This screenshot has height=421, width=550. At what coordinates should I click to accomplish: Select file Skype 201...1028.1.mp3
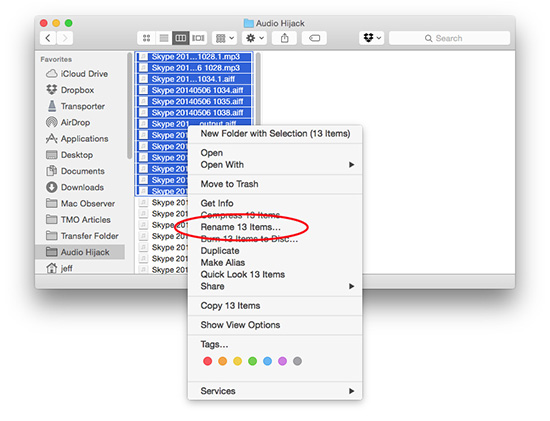pyautogui.click(x=194, y=56)
